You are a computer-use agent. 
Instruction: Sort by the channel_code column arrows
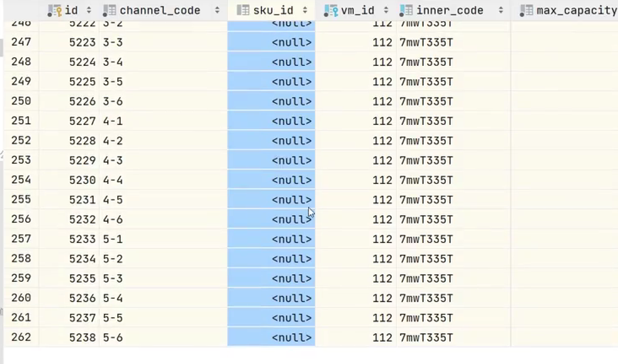click(x=217, y=10)
